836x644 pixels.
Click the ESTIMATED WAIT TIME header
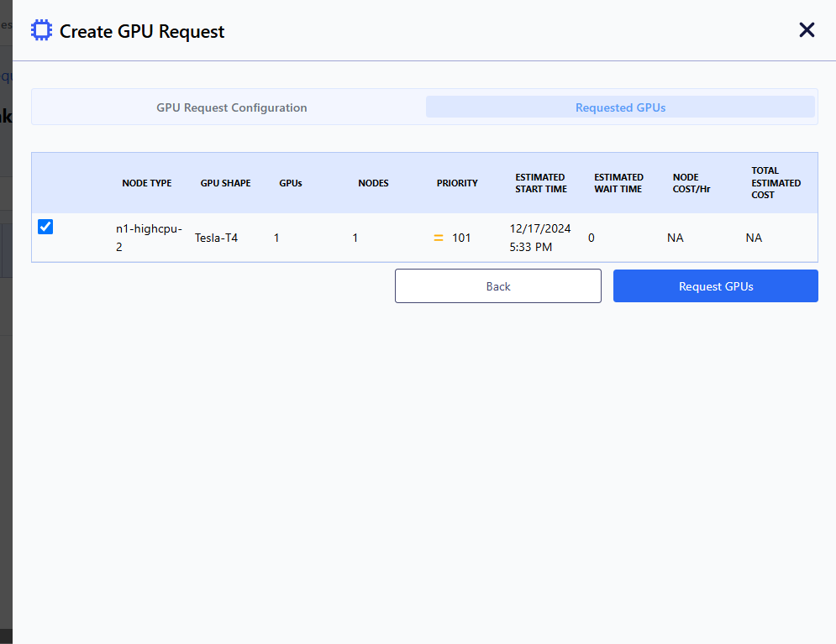[x=618, y=183]
